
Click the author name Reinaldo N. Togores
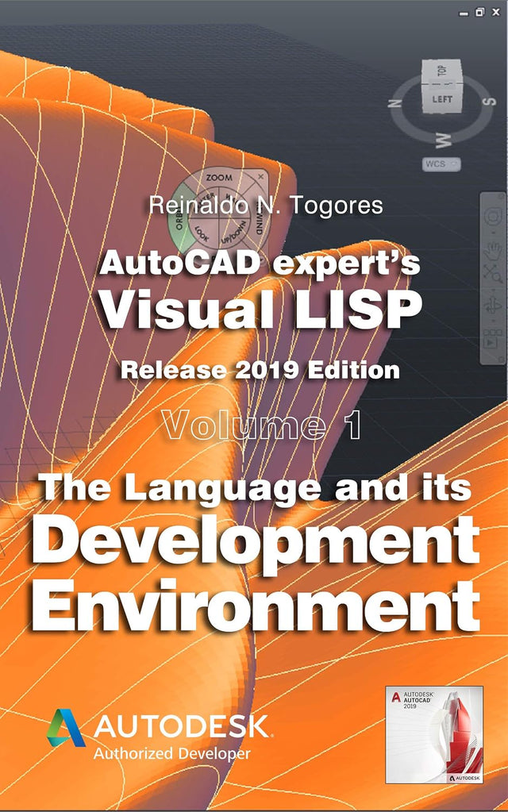pos(266,205)
